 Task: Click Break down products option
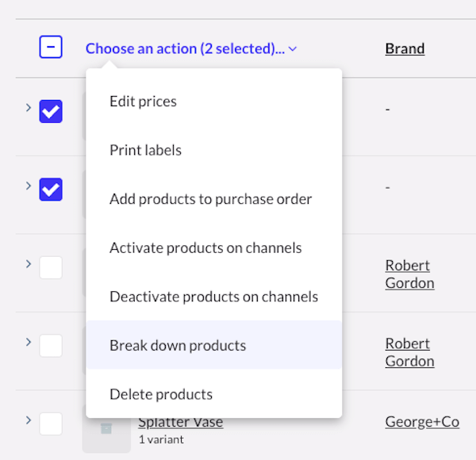click(x=178, y=345)
